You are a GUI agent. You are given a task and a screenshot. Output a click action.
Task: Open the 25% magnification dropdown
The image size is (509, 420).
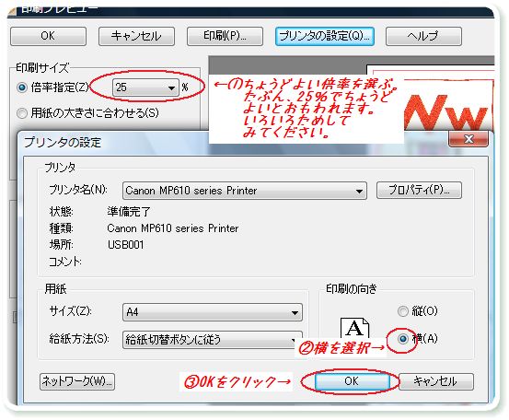click(145, 87)
